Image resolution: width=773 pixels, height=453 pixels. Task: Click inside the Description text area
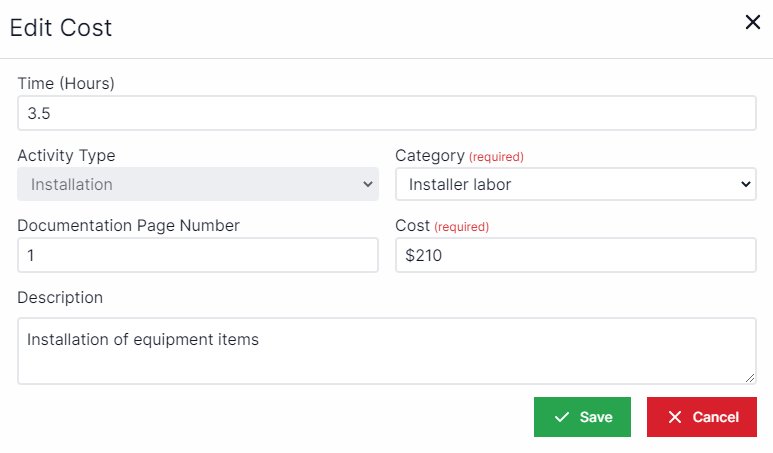point(386,350)
